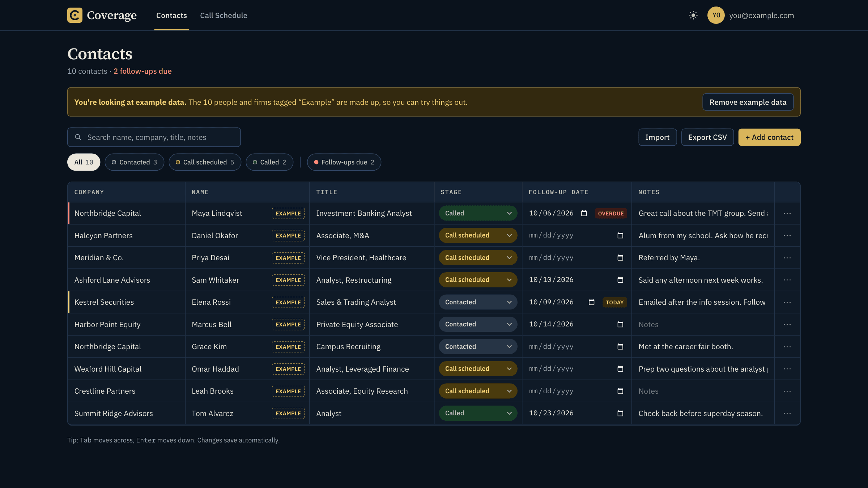868x488 pixels.
Task: Open the calendar picker for Sam Whitaker
Action: click(620, 280)
